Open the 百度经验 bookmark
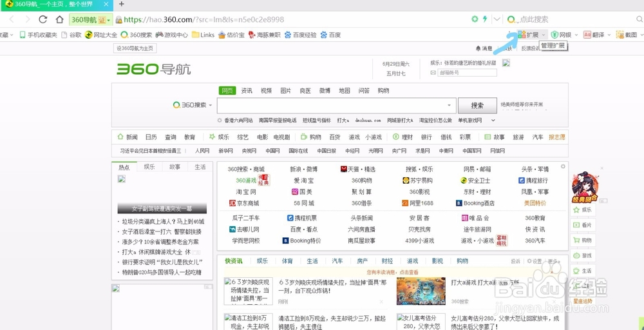Image resolution: width=644 pixels, height=330 pixels. [x=301, y=35]
